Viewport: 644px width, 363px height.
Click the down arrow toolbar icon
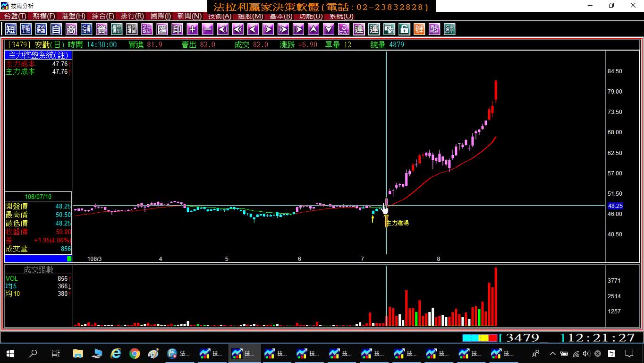[328, 29]
